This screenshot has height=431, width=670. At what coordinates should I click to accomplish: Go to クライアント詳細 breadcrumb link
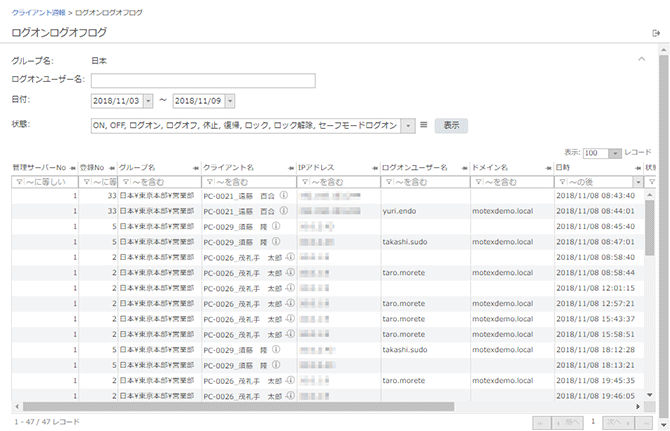tap(39, 12)
